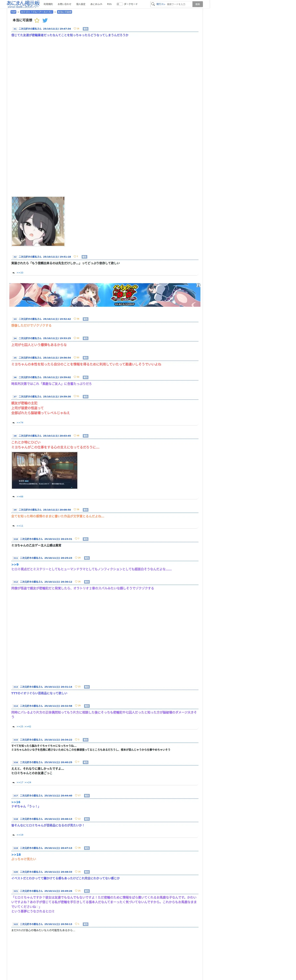Click the ad info icon on the banner

tap(198, 285)
